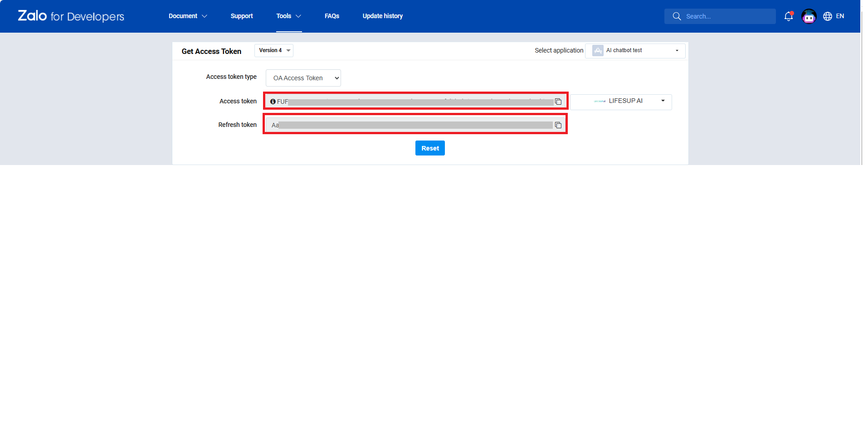This screenshot has width=868, height=437.
Task: Expand the Version 4 dropdown
Action: [274, 50]
